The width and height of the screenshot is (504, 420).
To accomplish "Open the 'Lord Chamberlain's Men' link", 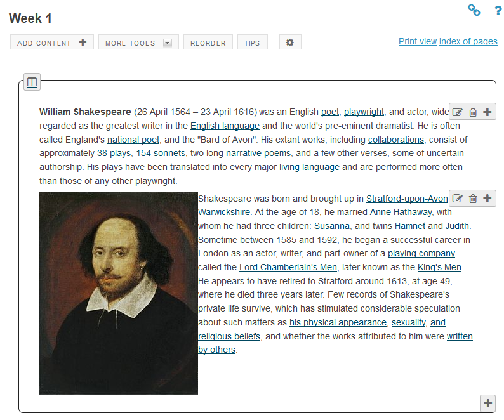I will [x=288, y=267].
